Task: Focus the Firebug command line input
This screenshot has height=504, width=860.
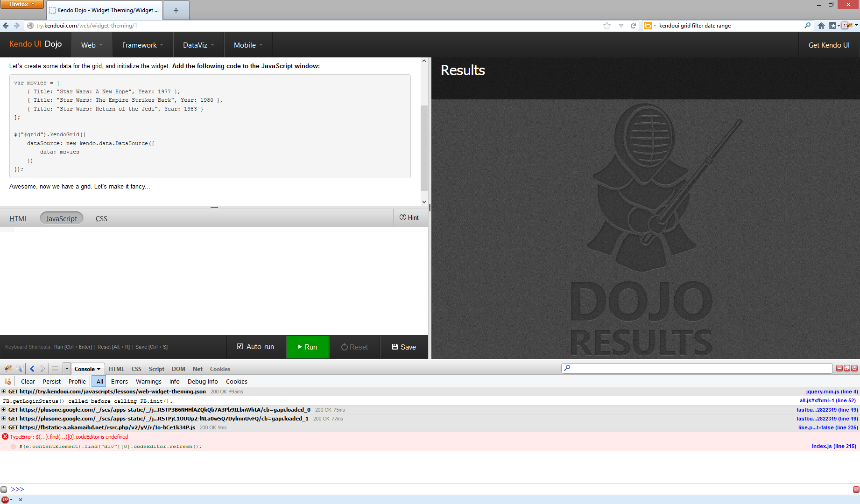Action: (437, 490)
